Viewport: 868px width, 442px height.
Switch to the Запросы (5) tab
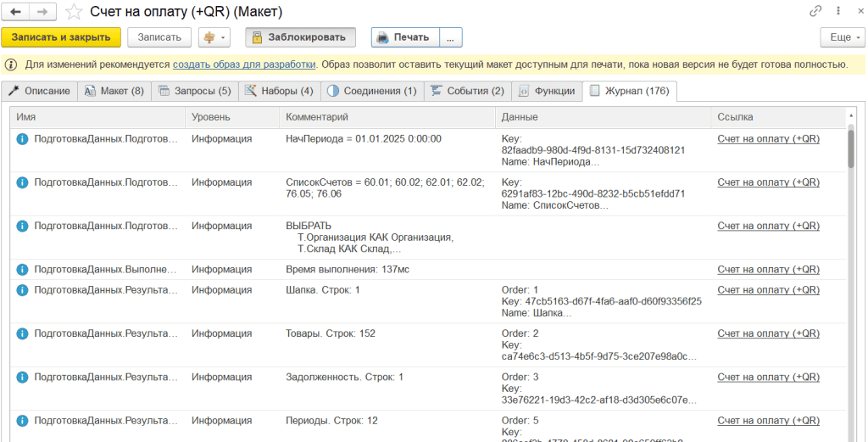pyautogui.click(x=195, y=92)
